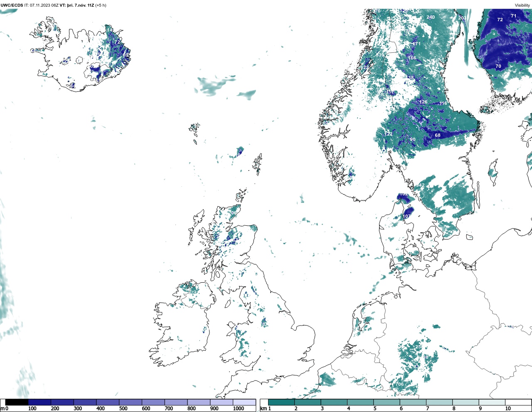Click the 400–500 m legend swatch

click(x=108, y=402)
